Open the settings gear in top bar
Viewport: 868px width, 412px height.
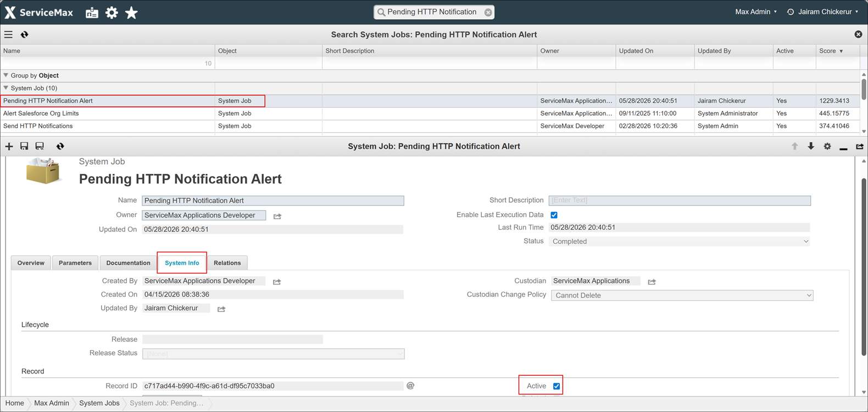point(112,13)
